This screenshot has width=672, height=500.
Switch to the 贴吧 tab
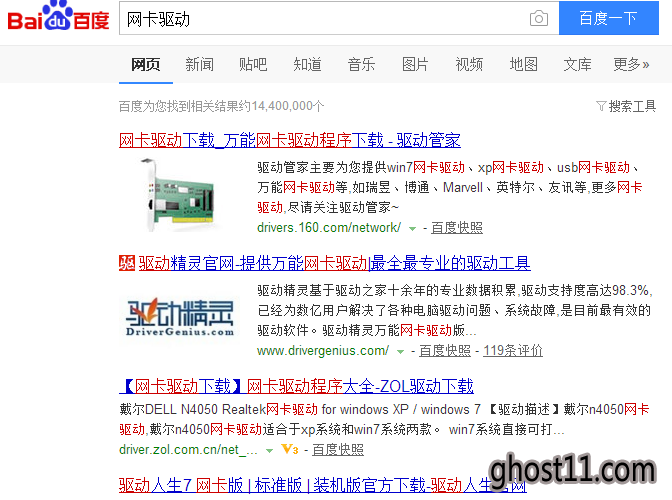[x=253, y=64]
